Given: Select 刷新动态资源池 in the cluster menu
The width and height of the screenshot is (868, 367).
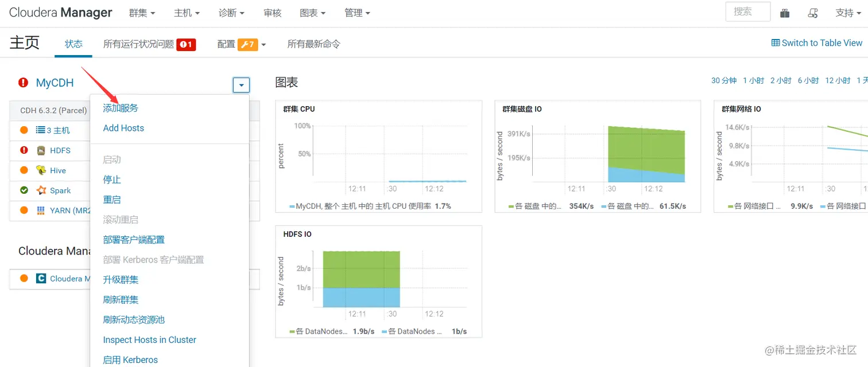Looking at the screenshot, I should tap(134, 320).
